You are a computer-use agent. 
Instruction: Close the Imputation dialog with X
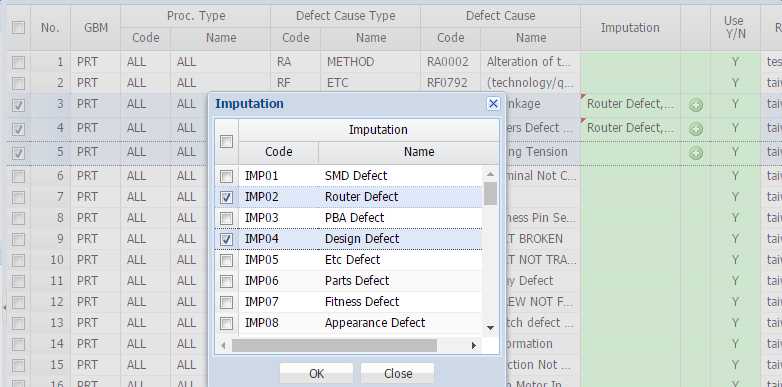pos(493,103)
